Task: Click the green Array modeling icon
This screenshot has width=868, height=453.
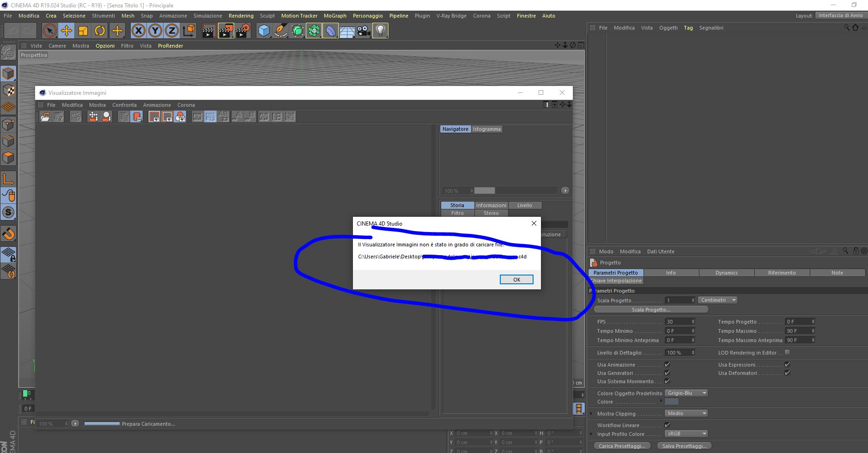Action: pyautogui.click(x=314, y=31)
